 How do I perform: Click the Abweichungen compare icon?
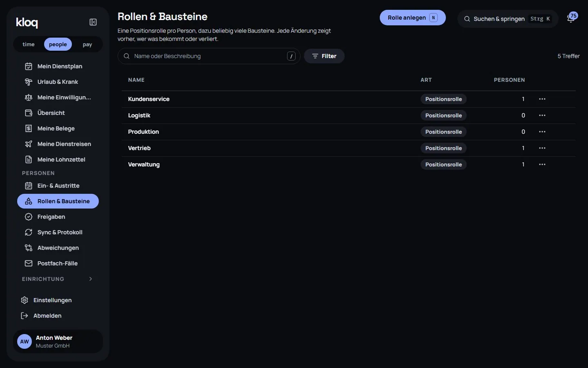click(29, 248)
